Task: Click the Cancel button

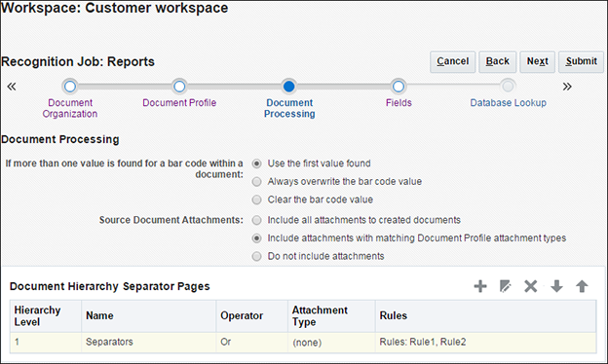Action: [x=452, y=61]
